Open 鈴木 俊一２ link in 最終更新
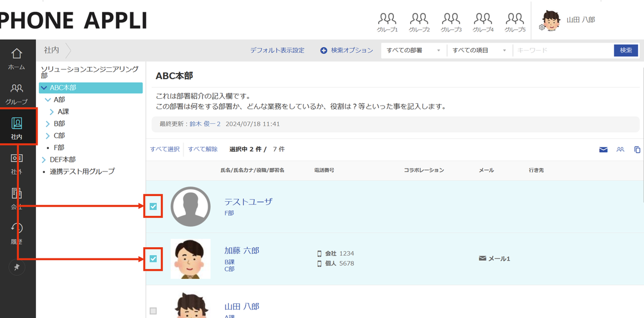The width and height of the screenshot is (644, 318). pyautogui.click(x=205, y=124)
